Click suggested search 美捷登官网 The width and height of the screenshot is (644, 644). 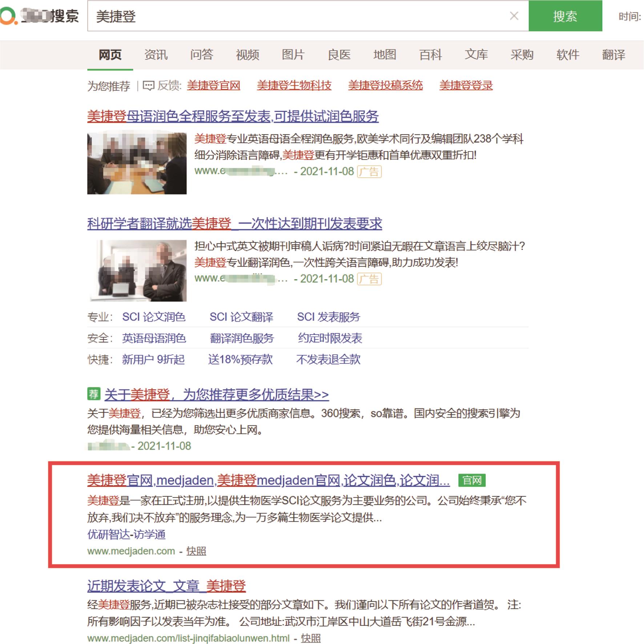pyautogui.click(x=214, y=86)
